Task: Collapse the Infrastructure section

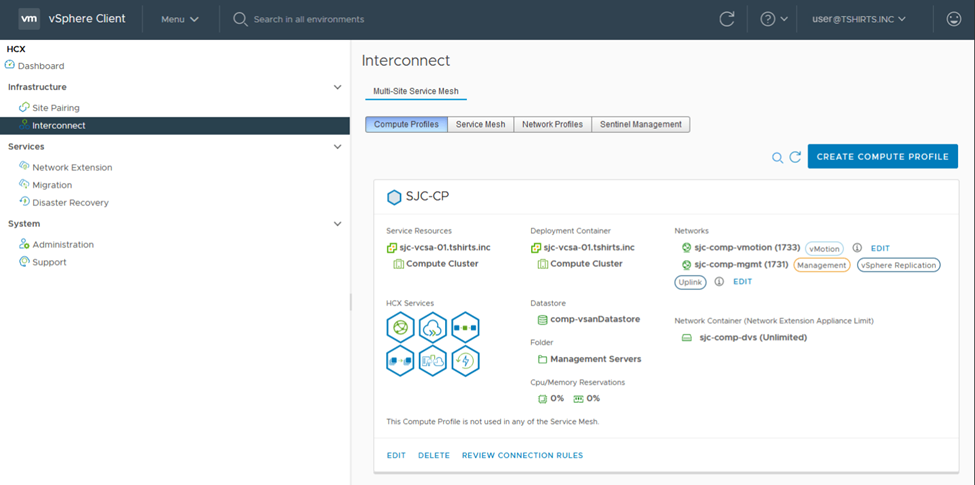Action: click(337, 87)
